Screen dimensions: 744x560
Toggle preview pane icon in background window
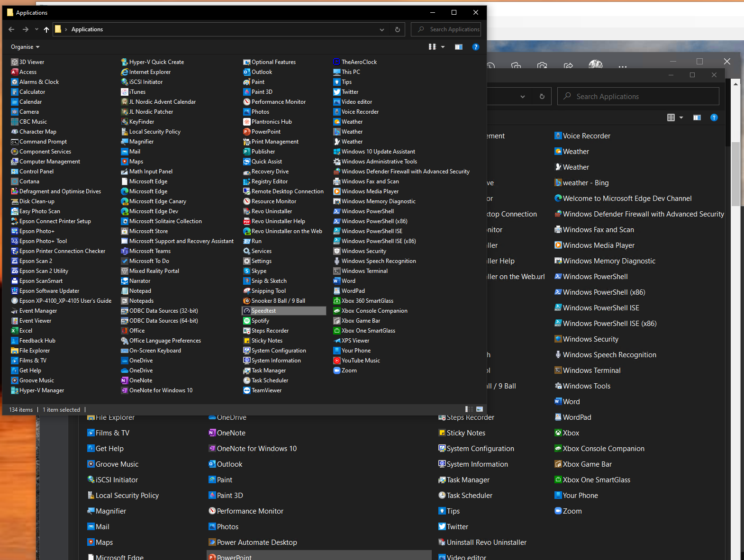click(x=697, y=117)
